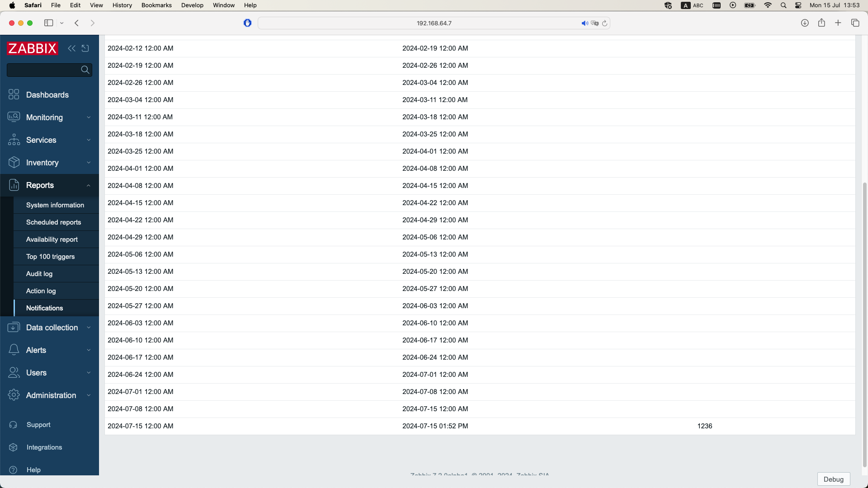Reload the page
This screenshot has height=488, width=868.
(x=604, y=23)
